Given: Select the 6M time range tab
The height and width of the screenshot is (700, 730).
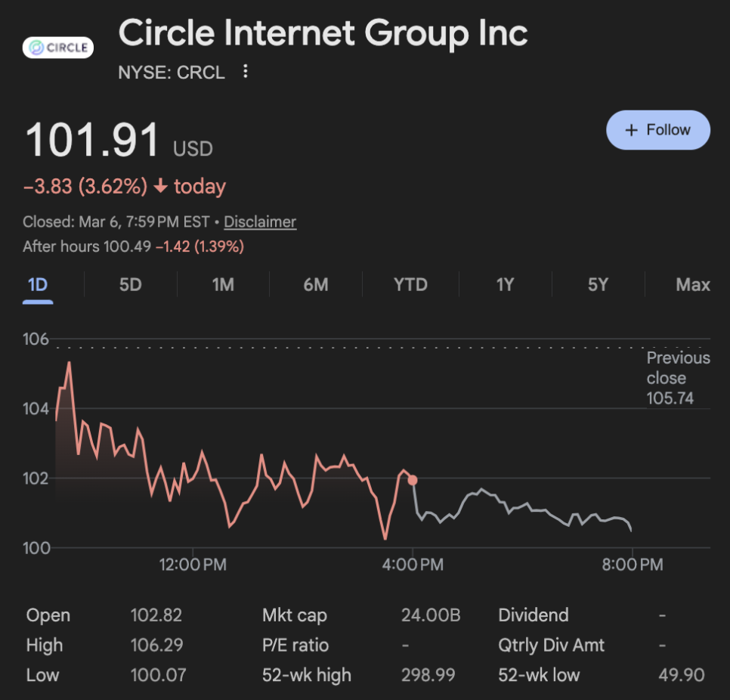Looking at the screenshot, I should 316,285.
